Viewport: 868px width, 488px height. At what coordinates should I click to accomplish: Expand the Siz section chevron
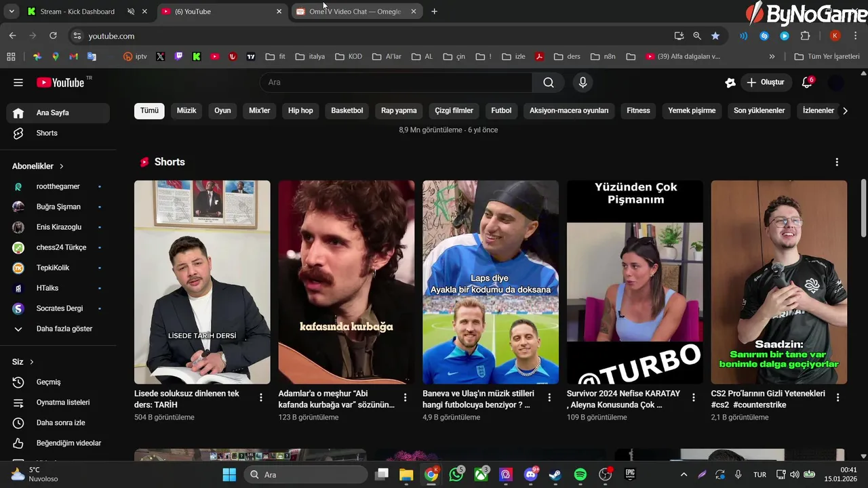click(31, 362)
